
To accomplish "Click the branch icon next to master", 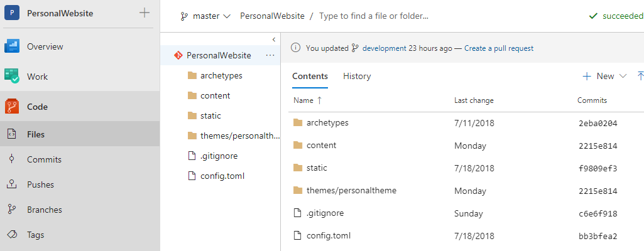I will (x=184, y=16).
